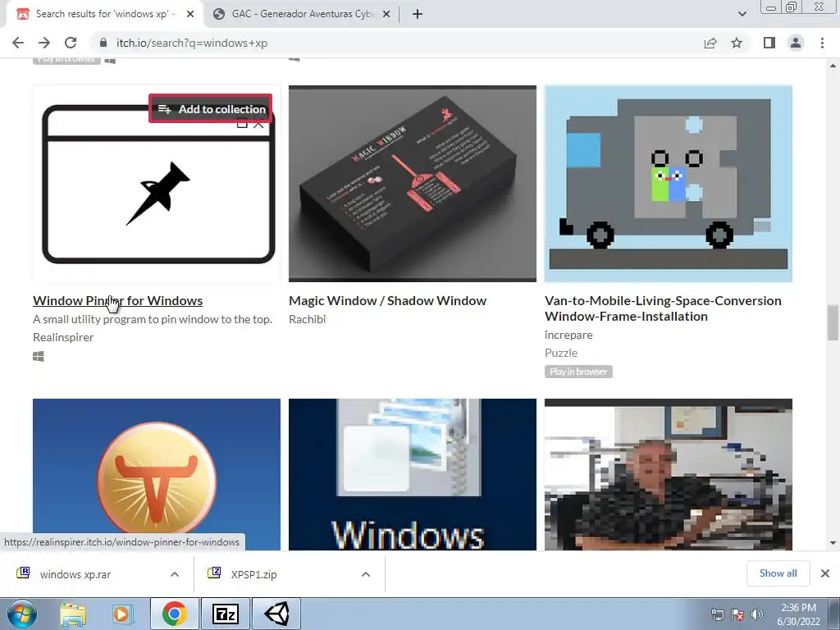Click the Puzzle genre text

coord(561,353)
